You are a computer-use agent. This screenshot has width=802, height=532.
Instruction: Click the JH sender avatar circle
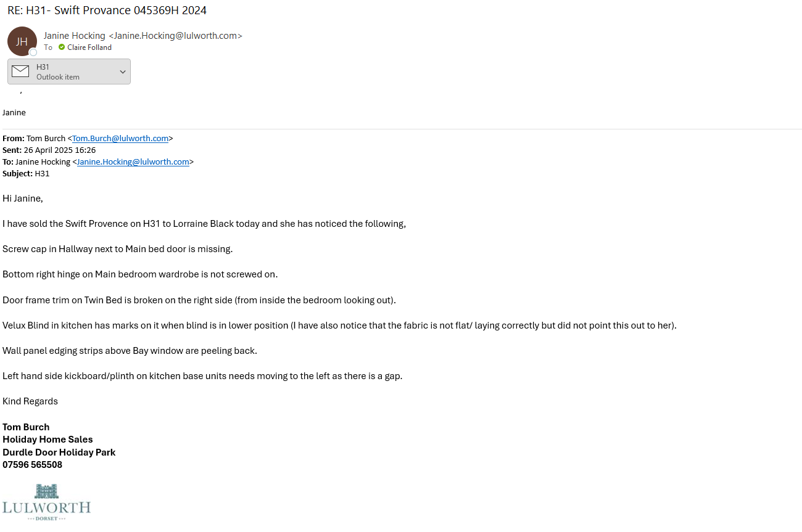[22, 41]
